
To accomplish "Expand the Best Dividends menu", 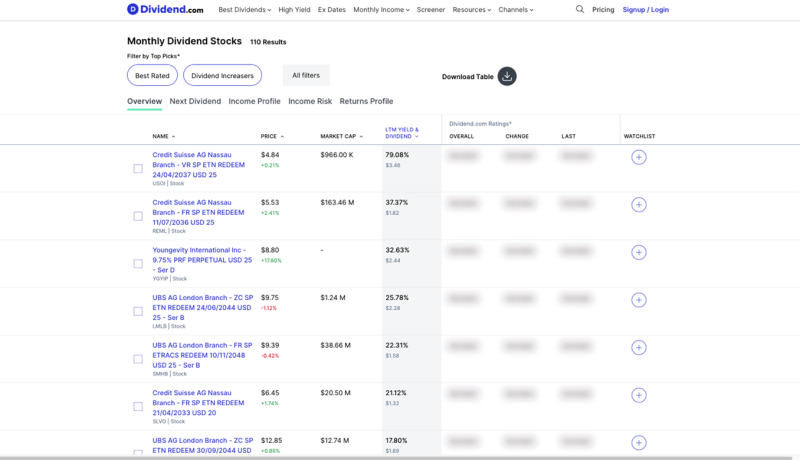I will click(244, 10).
